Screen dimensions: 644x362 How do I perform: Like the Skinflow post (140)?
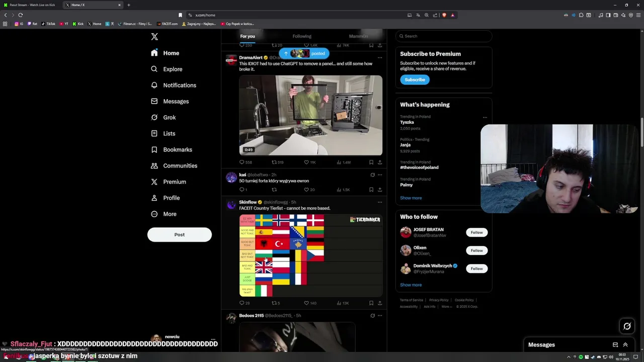pyautogui.click(x=310, y=303)
